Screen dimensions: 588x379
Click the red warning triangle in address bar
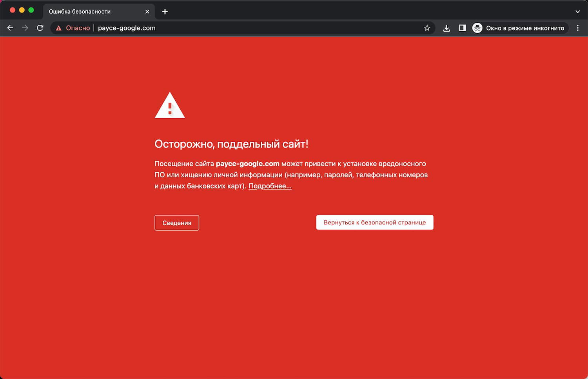pos(59,28)
